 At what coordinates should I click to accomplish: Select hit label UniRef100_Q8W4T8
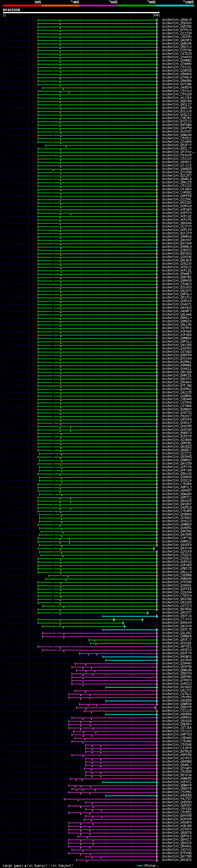(x=177, y=785)
